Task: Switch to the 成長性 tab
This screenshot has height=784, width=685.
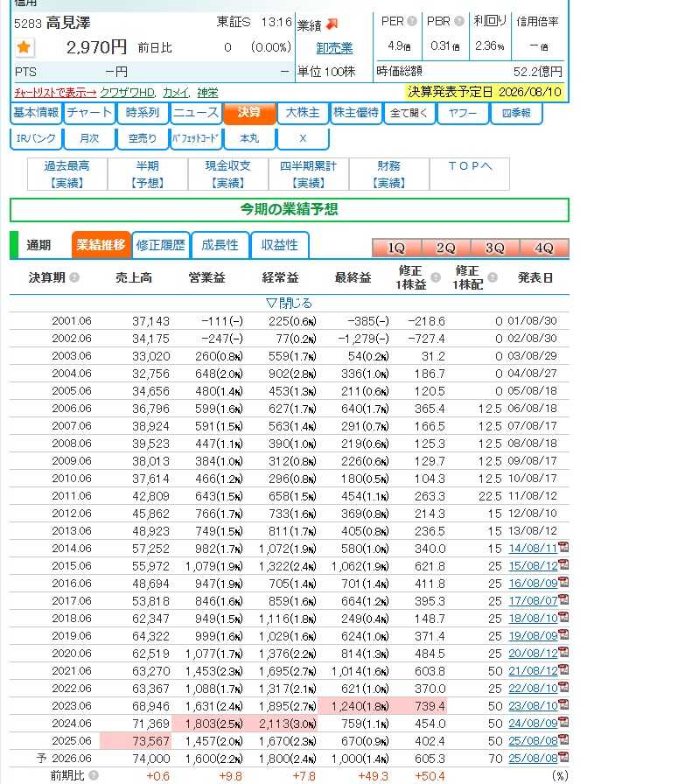Action: [x=220, y=245]
